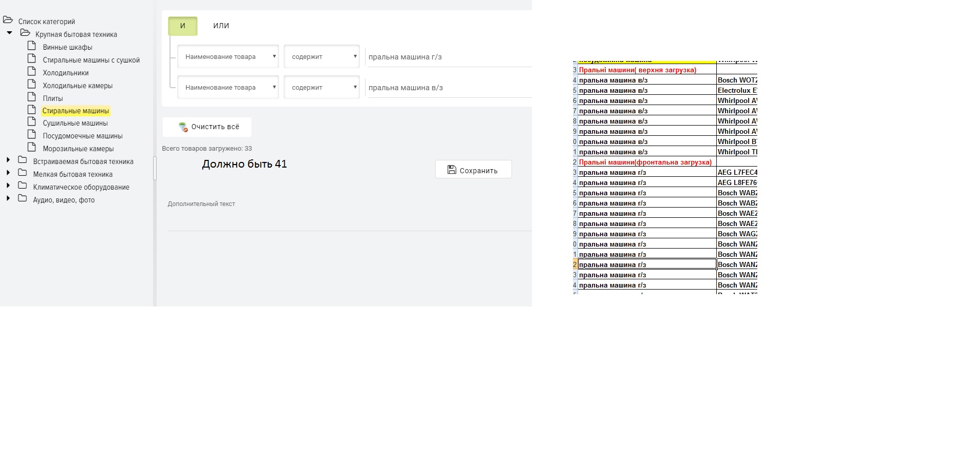Switch the filter logic to ИЛИ
The image size is (980, 451).
click(x=221, y=26)
